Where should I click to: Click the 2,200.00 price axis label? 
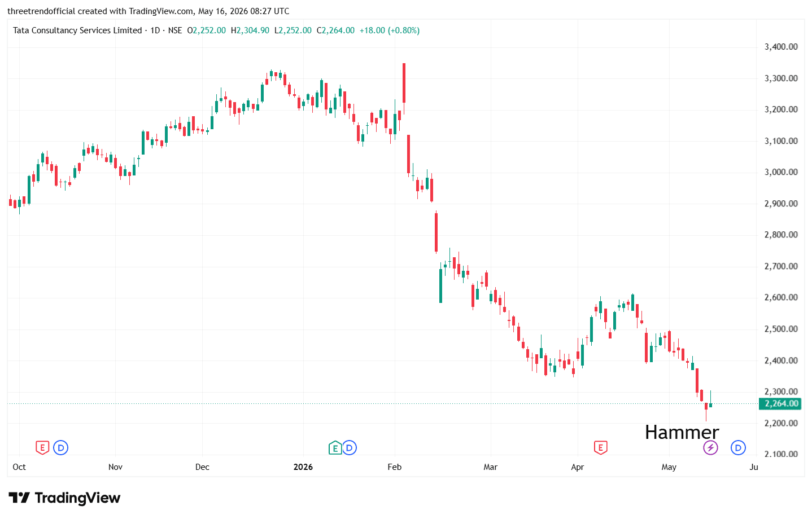tap(781, 423)
